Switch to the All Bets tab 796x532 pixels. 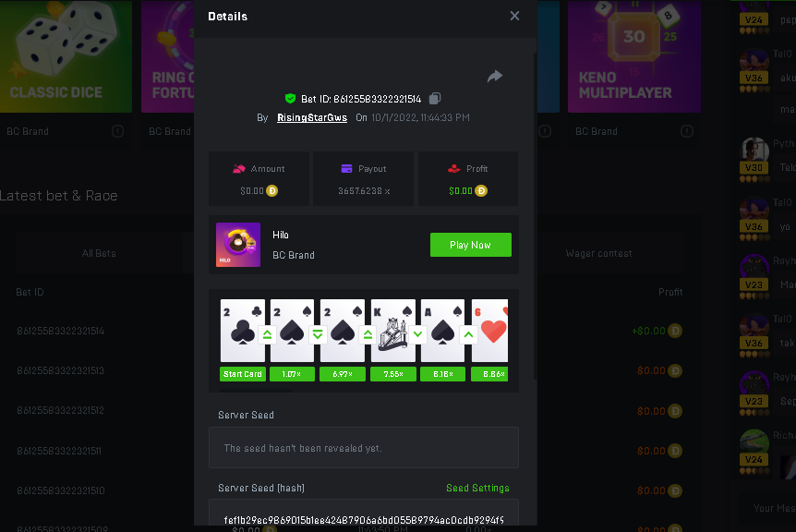99,253
